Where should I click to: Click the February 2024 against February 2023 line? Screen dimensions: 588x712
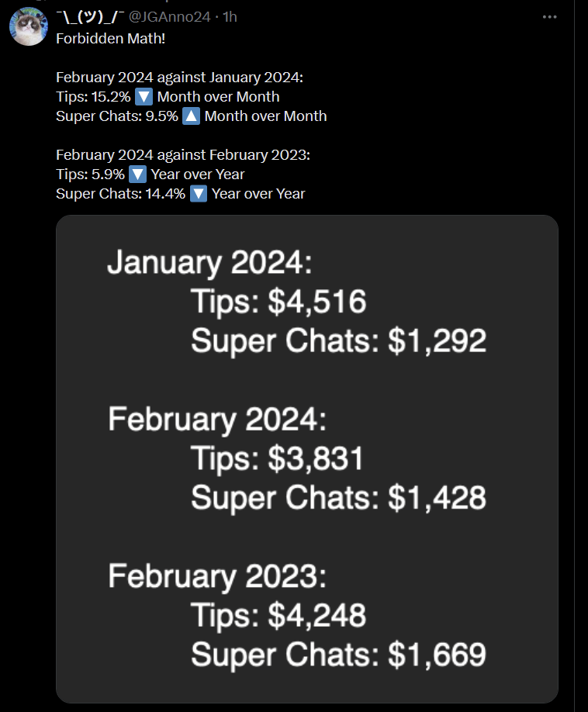tap(183, 155)
